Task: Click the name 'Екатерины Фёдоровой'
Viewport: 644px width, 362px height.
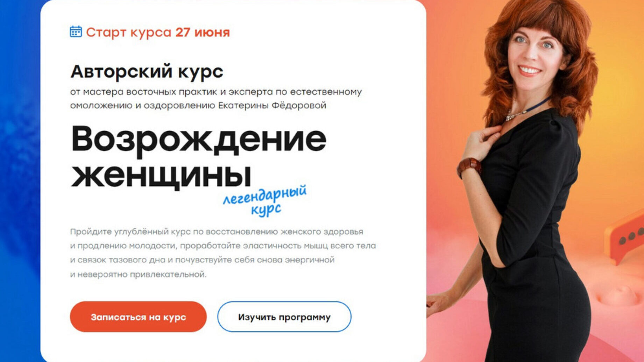Action: click(272, 105)
